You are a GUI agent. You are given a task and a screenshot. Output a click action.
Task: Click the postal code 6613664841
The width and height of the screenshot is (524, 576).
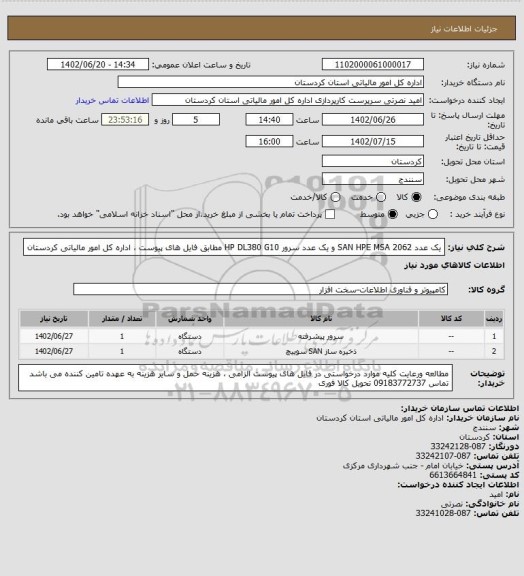(453, 475)
